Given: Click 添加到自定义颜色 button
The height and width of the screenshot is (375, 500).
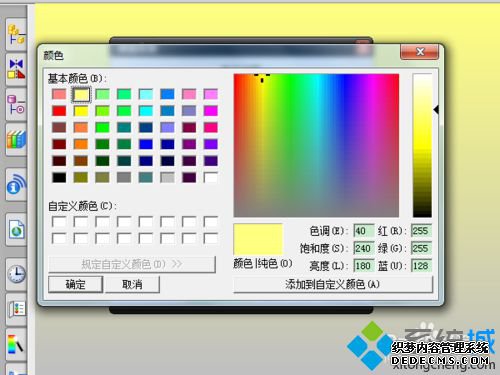Looking at the screenshot, I should coord(333,284).
